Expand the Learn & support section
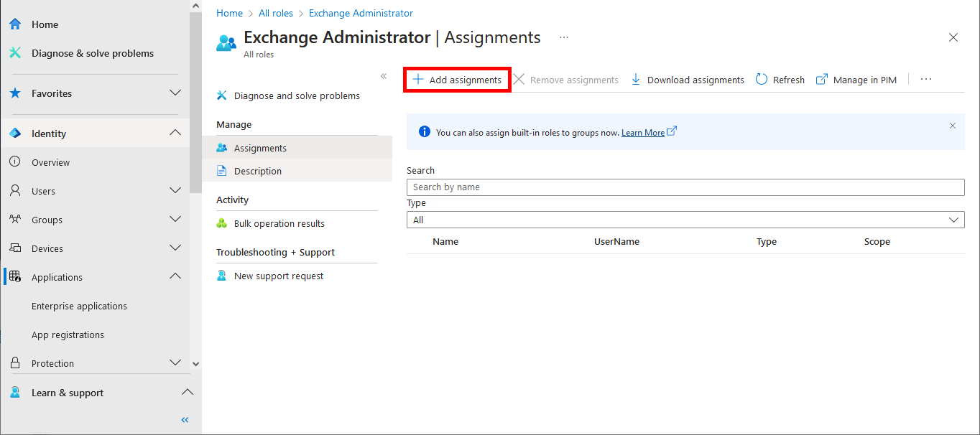The width and height of the screenshot is (980, 435). tap(187, 392)
